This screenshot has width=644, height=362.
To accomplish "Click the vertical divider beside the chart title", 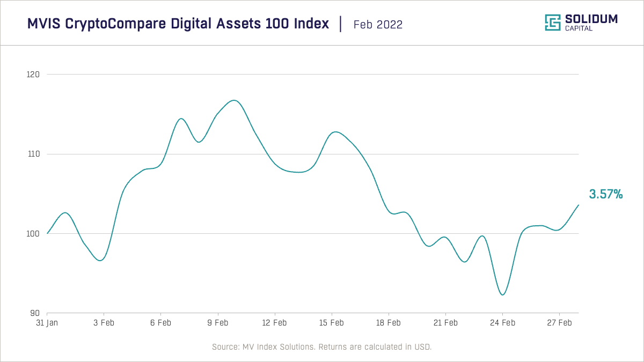I will [x=341, y=24].
